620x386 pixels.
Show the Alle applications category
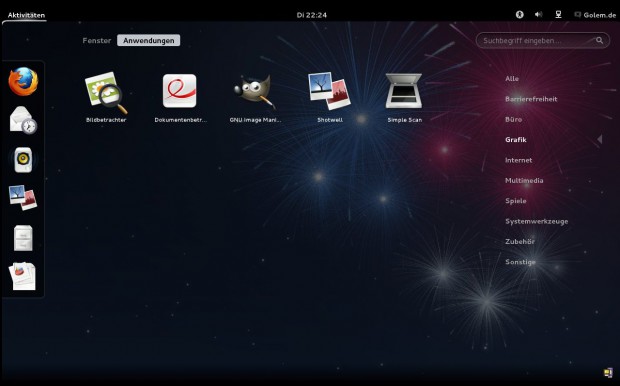click(512, 79)
